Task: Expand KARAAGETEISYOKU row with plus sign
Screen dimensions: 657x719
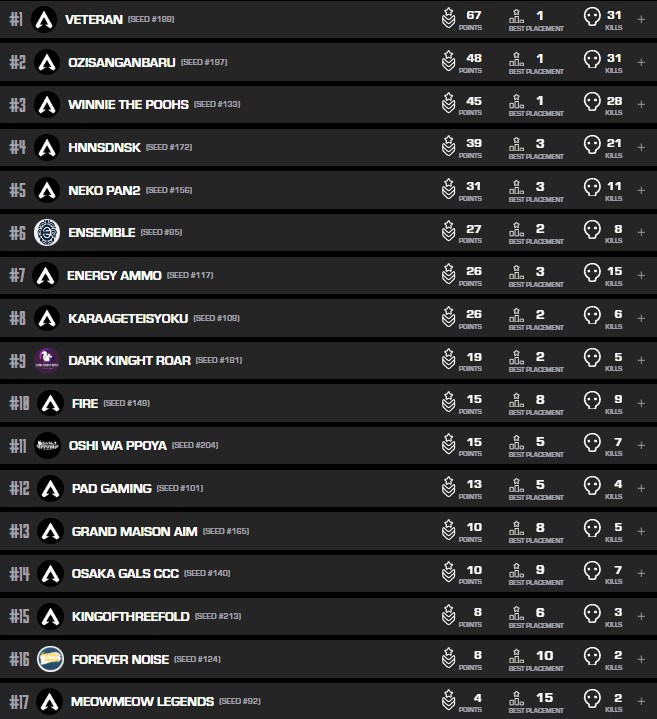Action: click(x=641, y=318)
